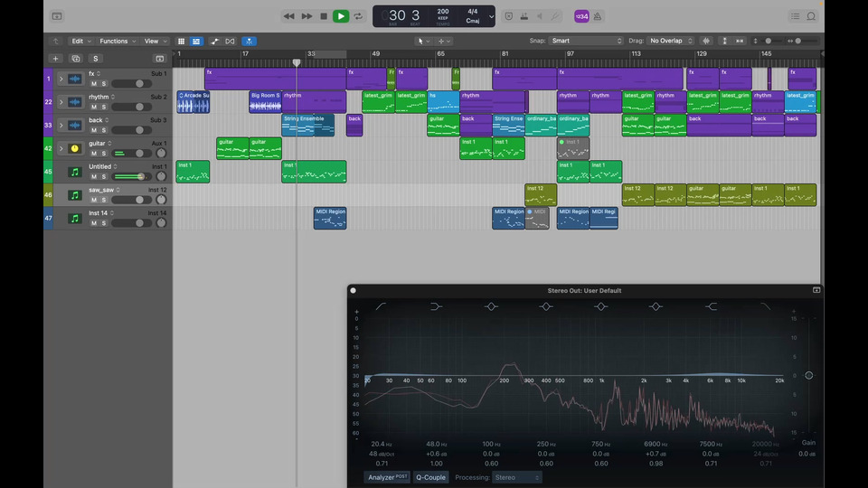Solo the guitar track

(x=104, y=154)
